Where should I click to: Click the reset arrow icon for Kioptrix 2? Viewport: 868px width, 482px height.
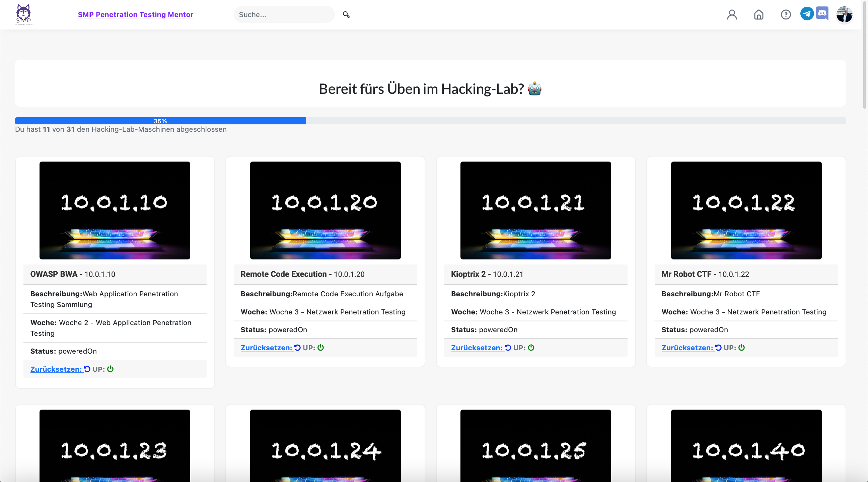tap(508, 348)
